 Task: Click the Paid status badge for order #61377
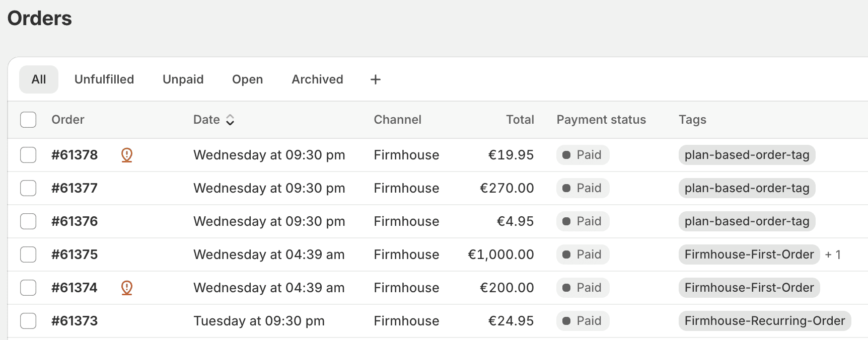(583, 188)
